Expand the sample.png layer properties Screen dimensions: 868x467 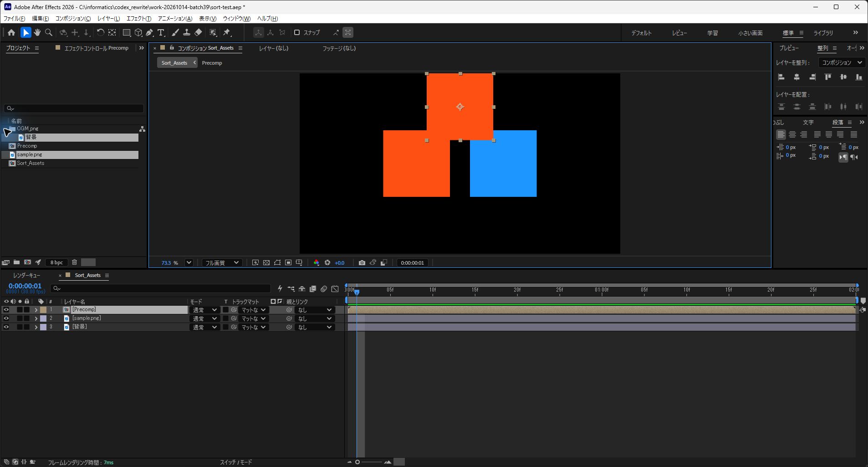tap(36, 318)
